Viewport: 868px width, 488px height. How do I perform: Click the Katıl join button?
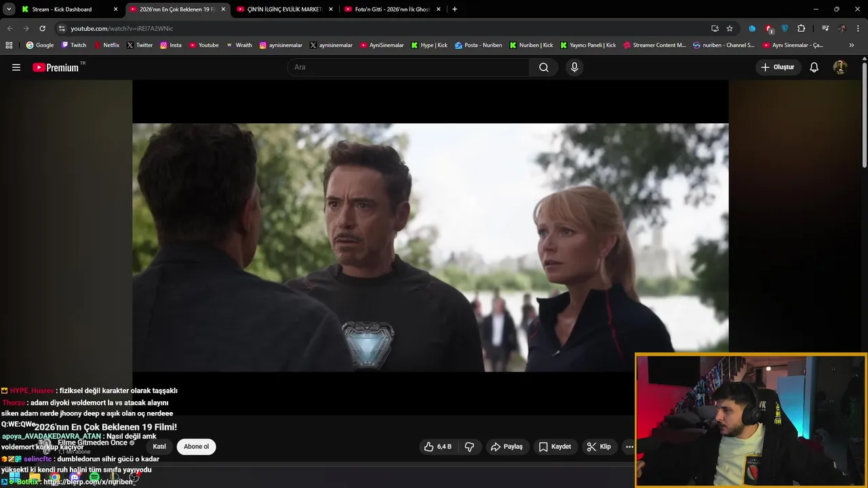tap(159, 447)
